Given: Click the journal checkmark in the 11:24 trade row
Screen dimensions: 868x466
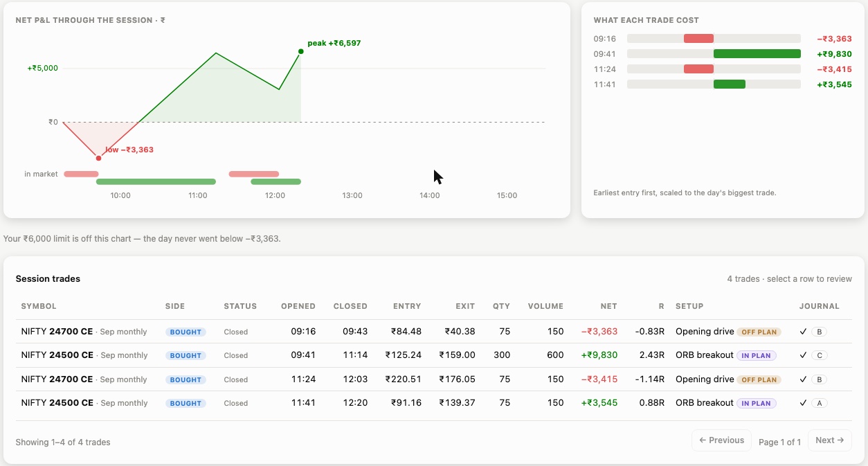Looking at the screenshot, I should point(803,379).
